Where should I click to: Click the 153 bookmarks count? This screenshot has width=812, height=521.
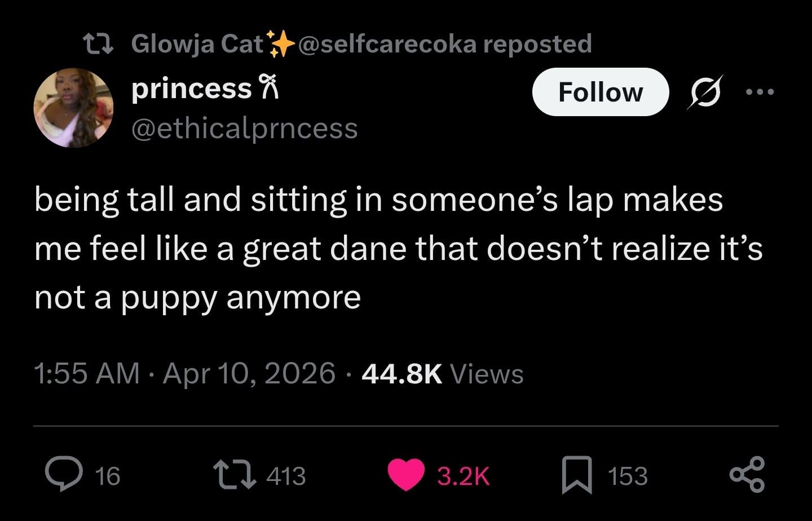628,476
